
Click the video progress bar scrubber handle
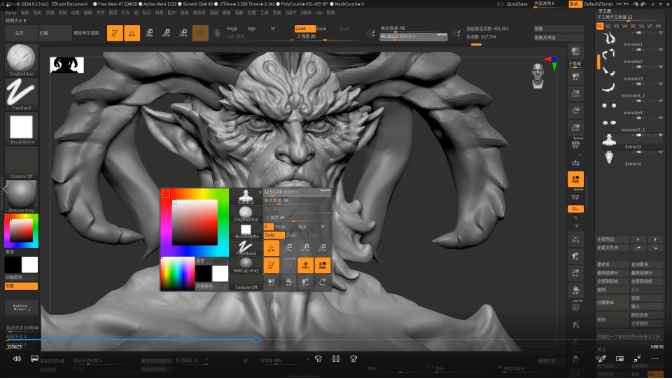pyautogui.click(x=256, y=340)
